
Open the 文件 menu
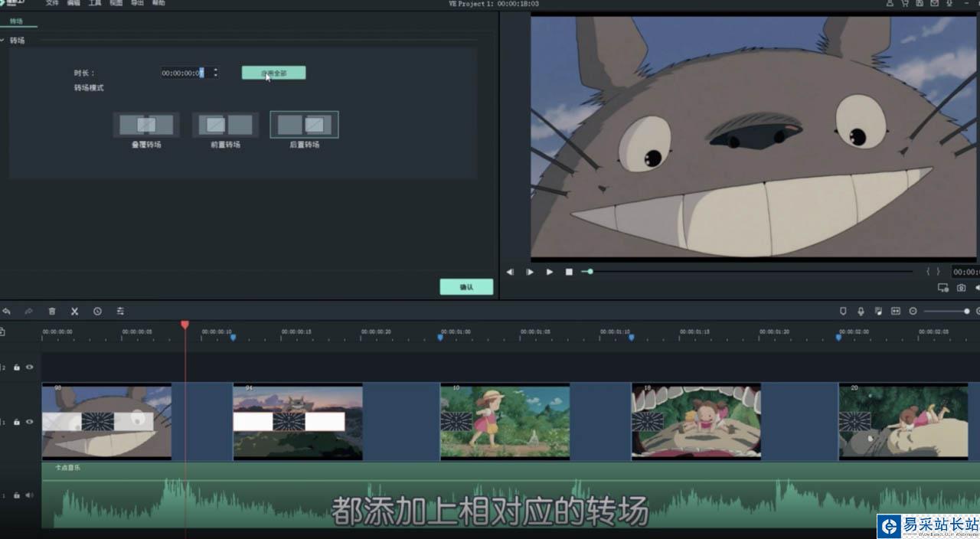point(52,3)
